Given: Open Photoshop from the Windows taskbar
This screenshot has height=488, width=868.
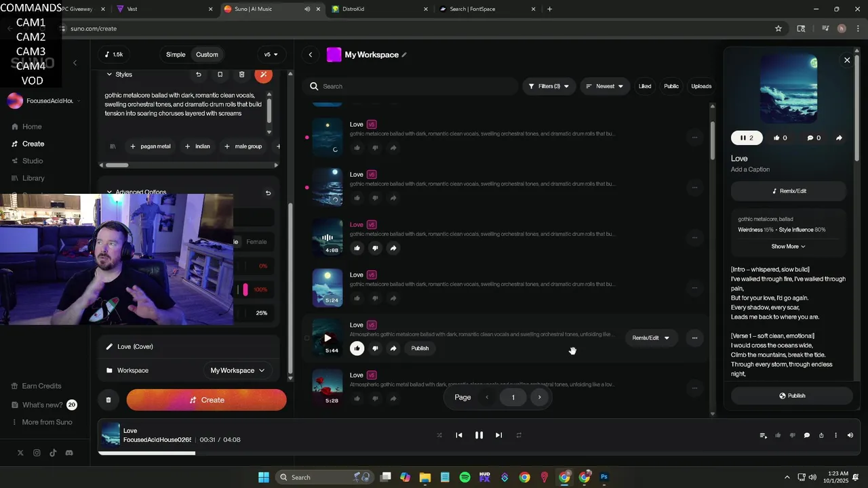Looking at the screenshot, I should (604, 477).
